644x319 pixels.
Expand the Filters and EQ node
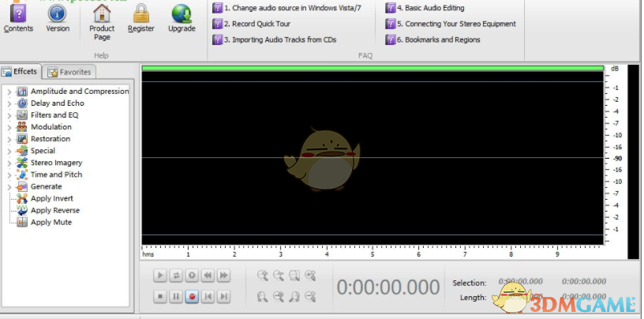click(9, 115)
